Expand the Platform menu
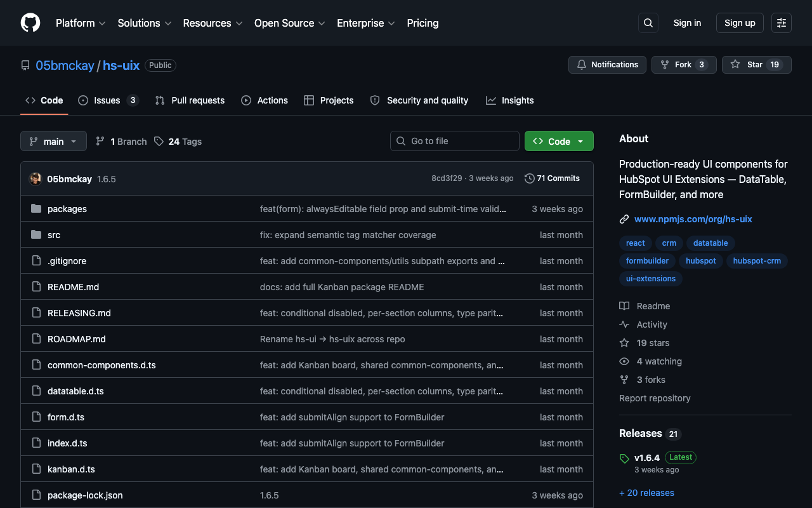The image size is (812, 508). pyautogui.click(x=81, y=23)
